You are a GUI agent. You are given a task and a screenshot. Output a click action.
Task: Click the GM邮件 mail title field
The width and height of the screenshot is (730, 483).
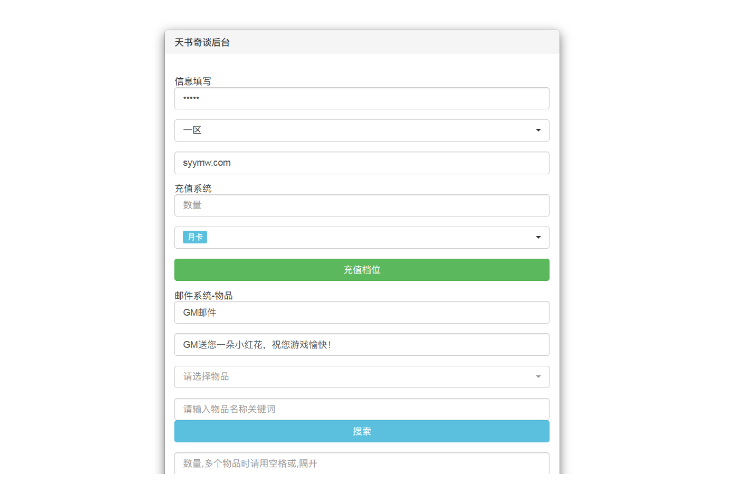361,313
